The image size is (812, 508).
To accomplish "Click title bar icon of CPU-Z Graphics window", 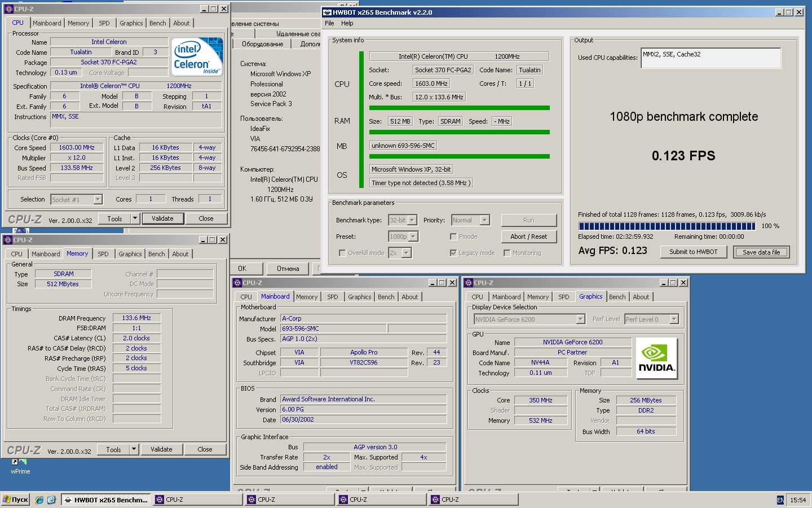I will [x=469, y=283].
